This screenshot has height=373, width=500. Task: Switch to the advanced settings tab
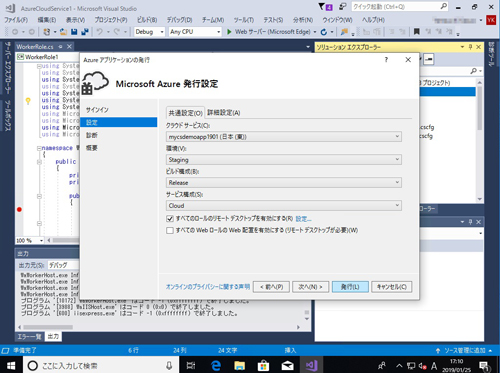point(224,113)
